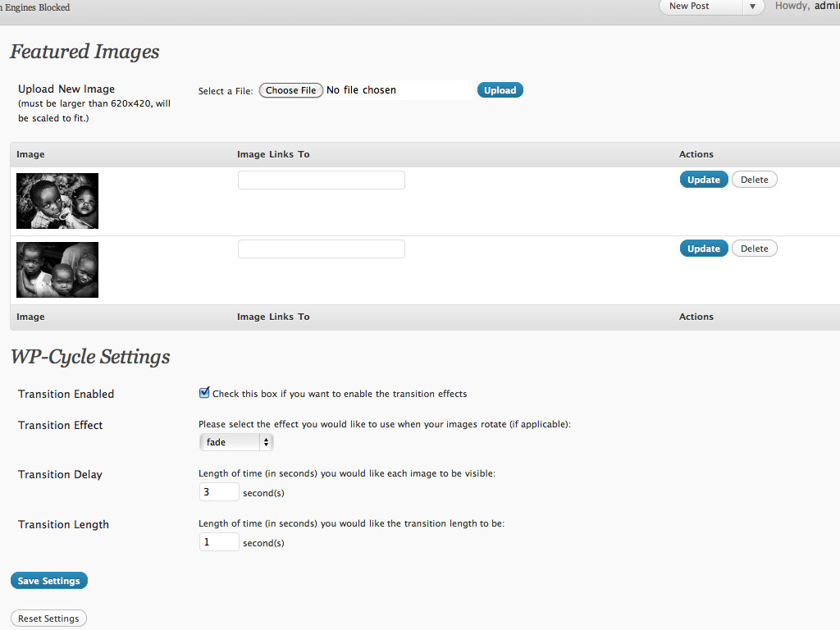Click 'No file chosen' text
The image size is (840, 630).
point(361,90)
